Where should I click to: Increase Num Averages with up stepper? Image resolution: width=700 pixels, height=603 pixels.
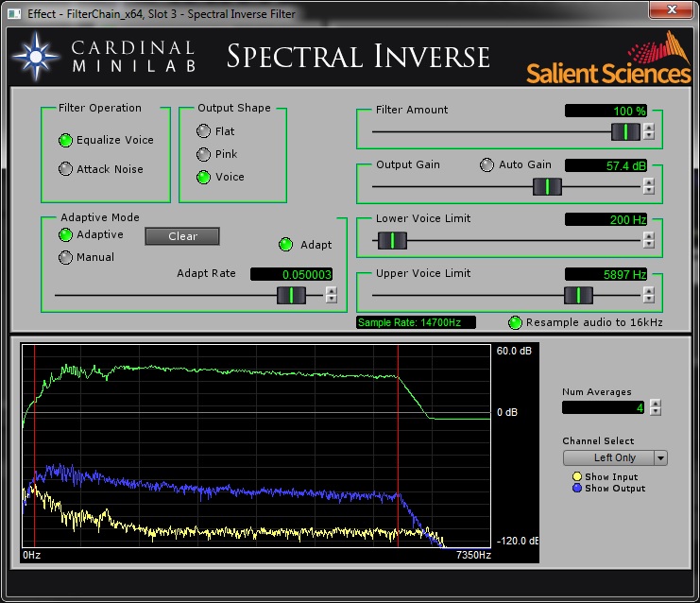[x=656, y=404]
